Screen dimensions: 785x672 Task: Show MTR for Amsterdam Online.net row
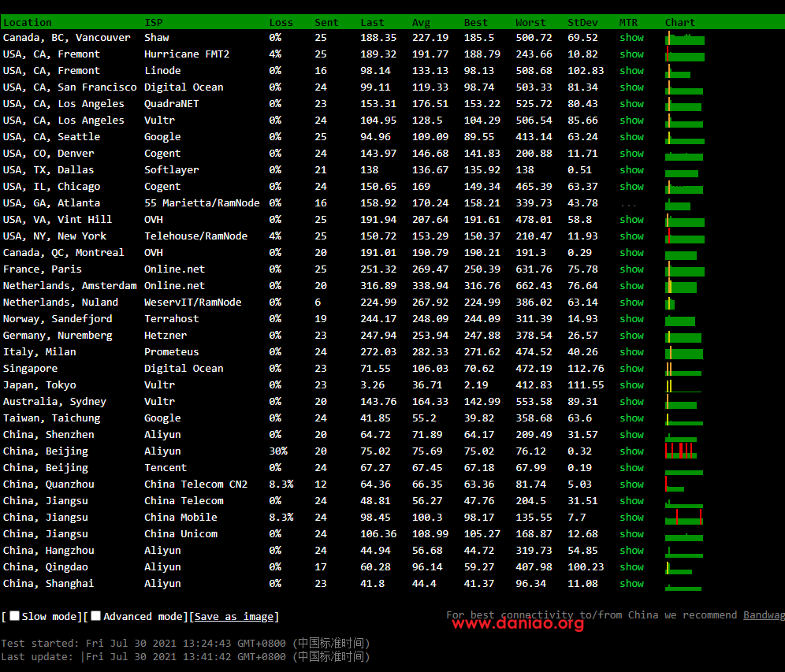pos(631,285)
